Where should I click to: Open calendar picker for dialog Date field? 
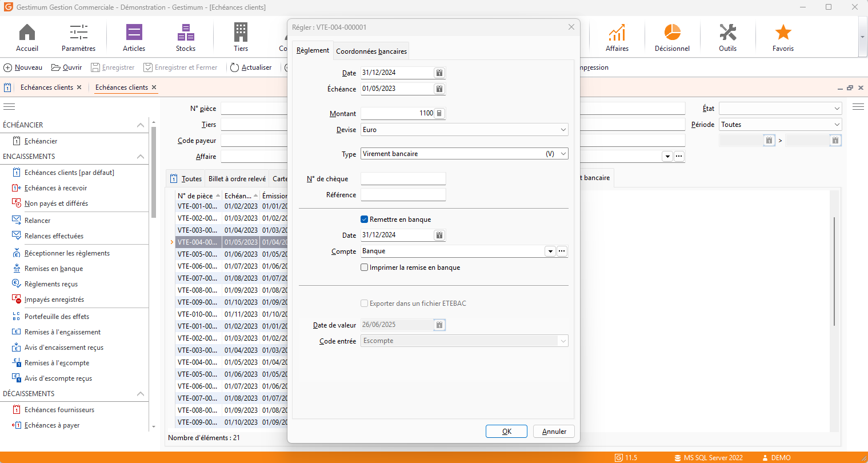pos(439,73)
